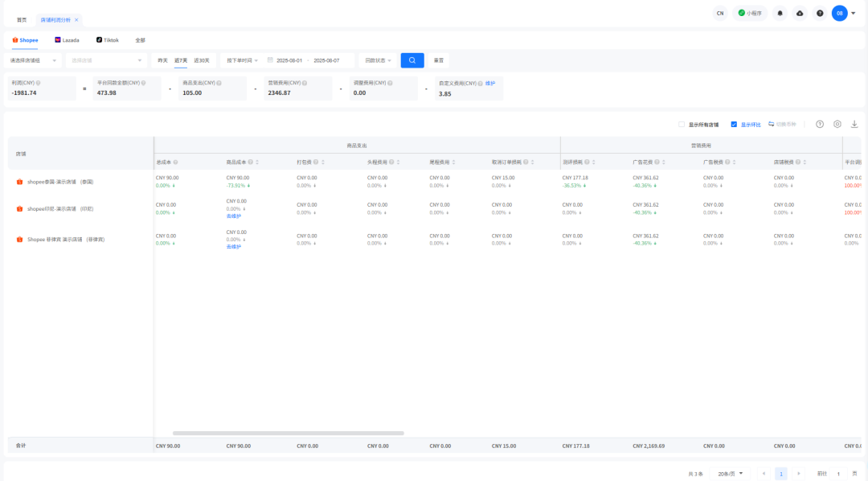Click the start date field 2025-08-01
Viewport: 868px width, 481px height.
289,60
